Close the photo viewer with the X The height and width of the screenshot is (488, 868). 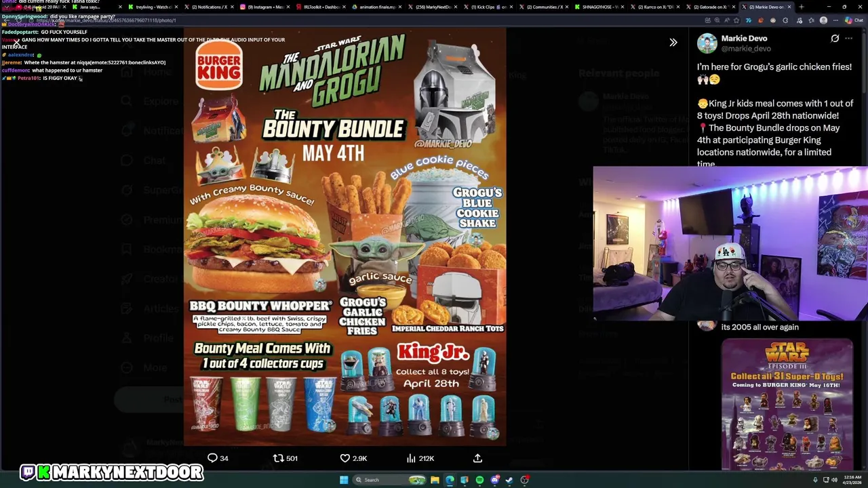[16, 42]
